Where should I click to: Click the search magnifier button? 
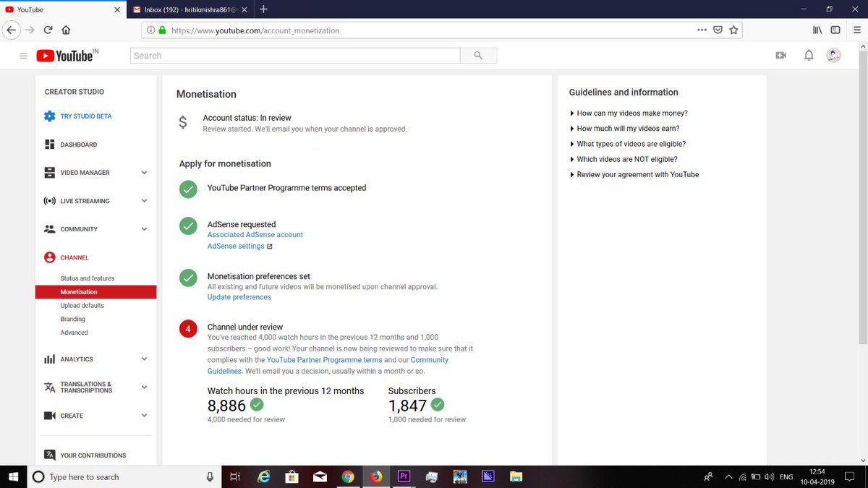[478, 56]
